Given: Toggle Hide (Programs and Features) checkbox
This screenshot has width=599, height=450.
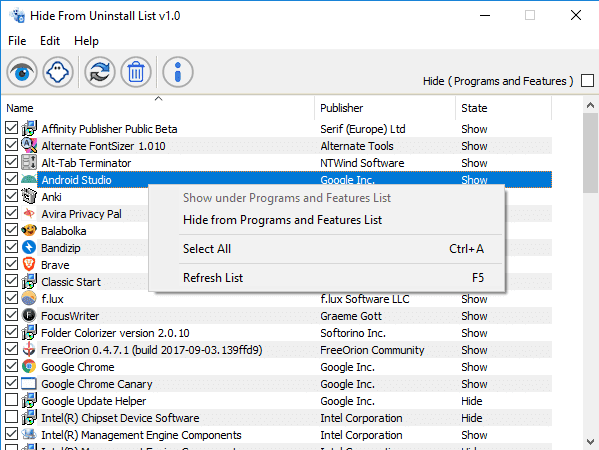Looking at the screenshot, I should tap(587, 81).
